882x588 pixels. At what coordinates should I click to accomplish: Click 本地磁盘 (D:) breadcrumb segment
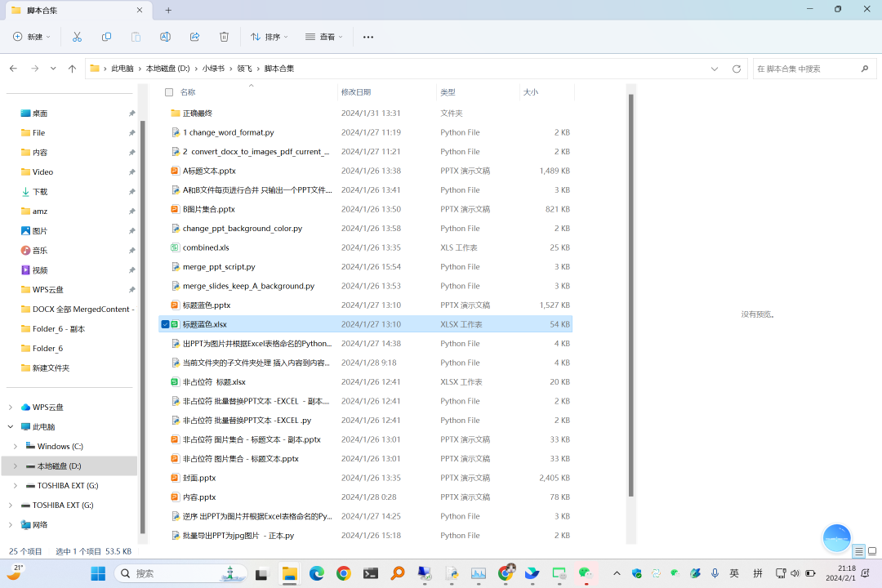click(167, 69)
